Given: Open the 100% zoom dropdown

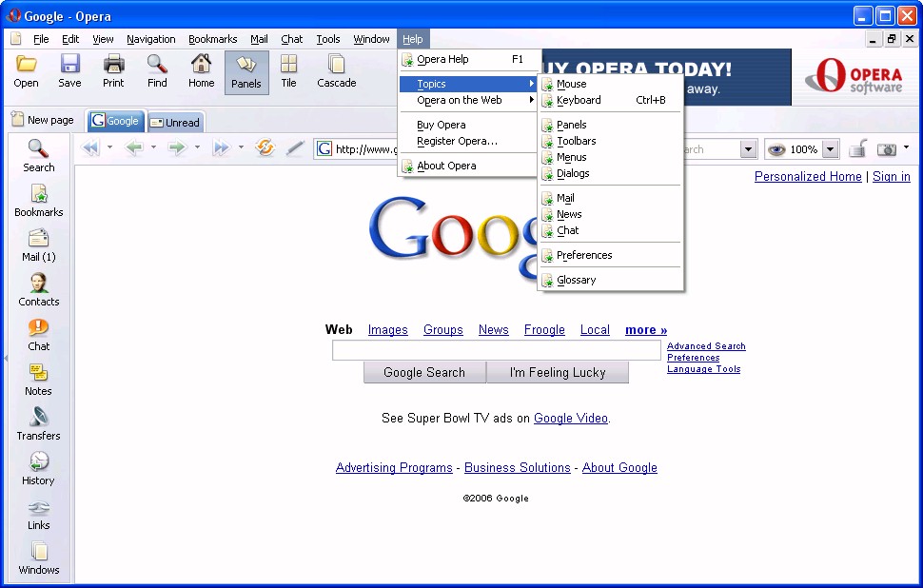Looking at the screenshot, I should coord(830,149).
